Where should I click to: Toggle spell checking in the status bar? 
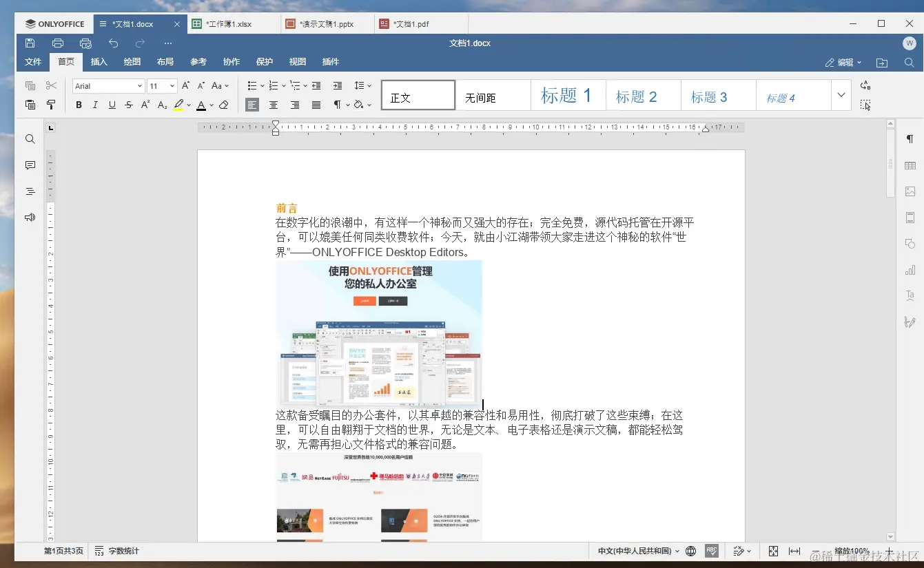(x=712, y=551)
